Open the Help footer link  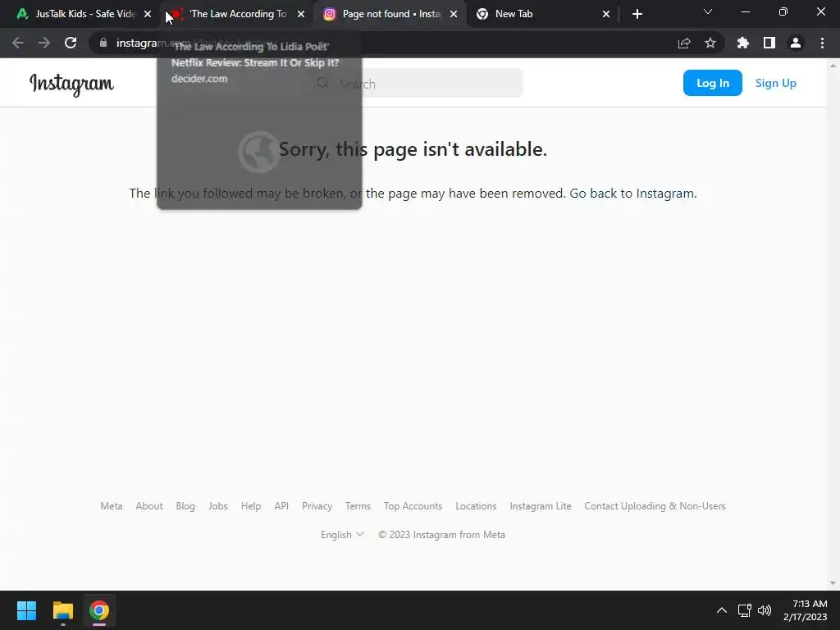point(251,506)
